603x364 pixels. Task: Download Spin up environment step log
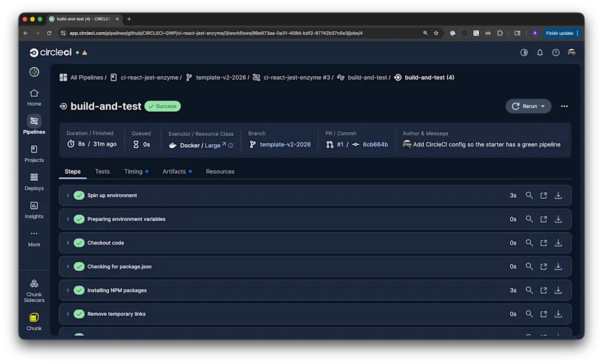[558, 195]
